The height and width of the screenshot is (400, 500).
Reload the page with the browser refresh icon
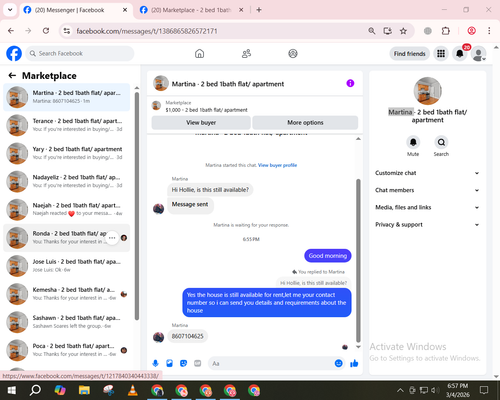click(x=46, y=31)
